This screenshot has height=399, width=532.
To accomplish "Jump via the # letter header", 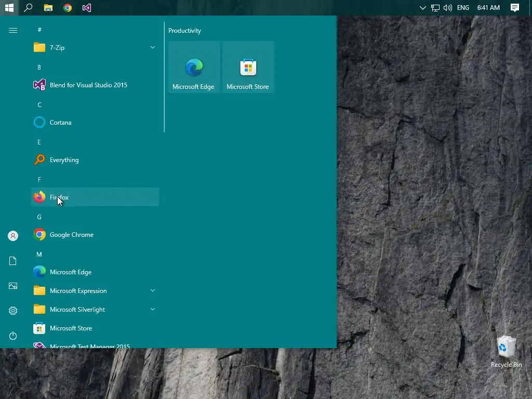I will [x=39, y=30].
